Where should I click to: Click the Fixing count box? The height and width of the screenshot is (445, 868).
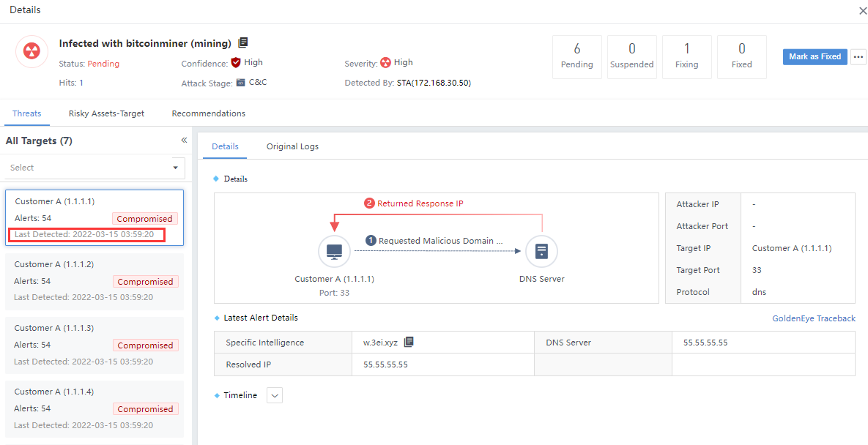point(686,56)
